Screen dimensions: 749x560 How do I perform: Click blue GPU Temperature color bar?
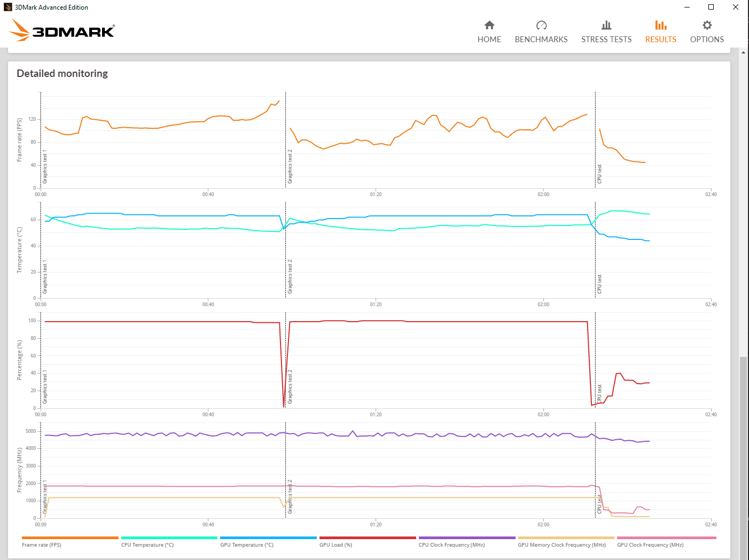click(268, 538)
